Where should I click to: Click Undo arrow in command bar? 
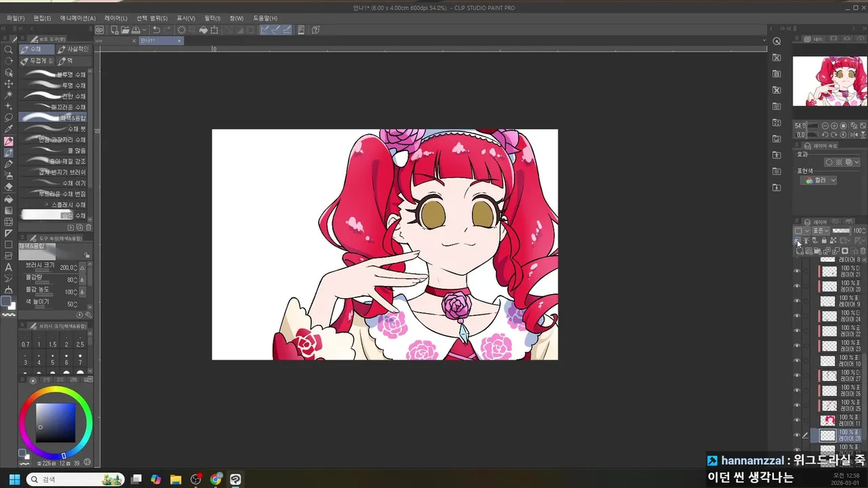(156, 30)
